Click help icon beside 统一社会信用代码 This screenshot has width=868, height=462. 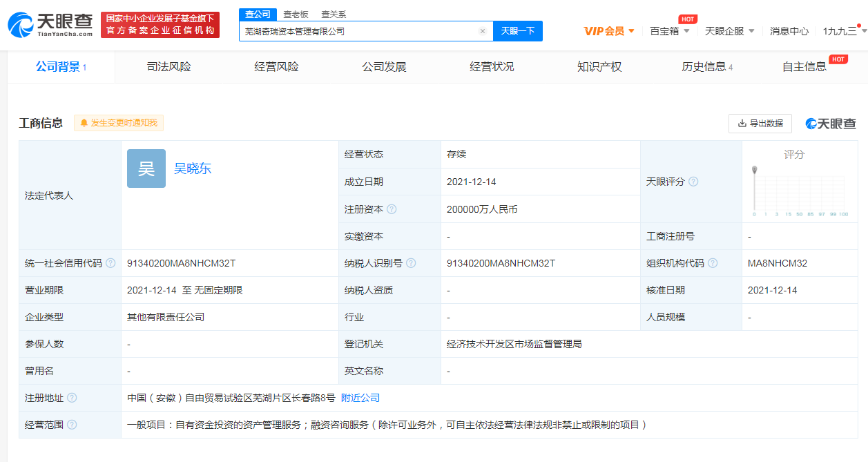[110, 263]
